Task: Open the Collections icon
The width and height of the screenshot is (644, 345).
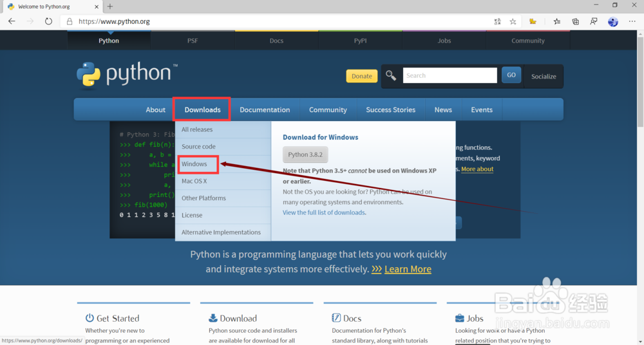Action: point(575,21)
